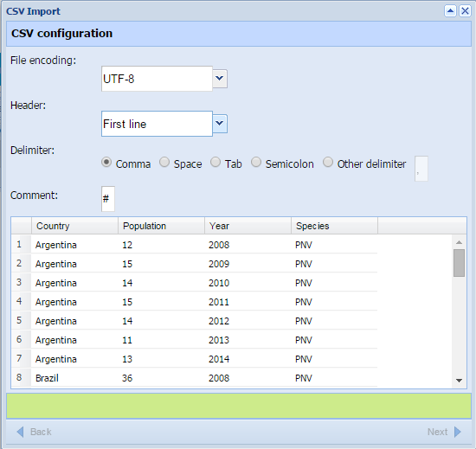Click the table scrollbar up arrow
476x449 pixels.
(459, 242)
